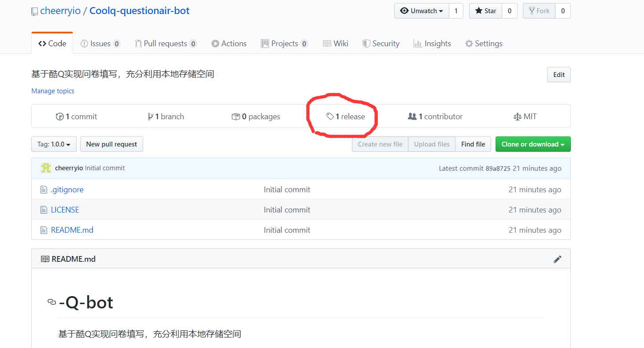The width and height of the screenshot is (644, 348).
Task: Open the .gitignore file
Action: (67, 190)
